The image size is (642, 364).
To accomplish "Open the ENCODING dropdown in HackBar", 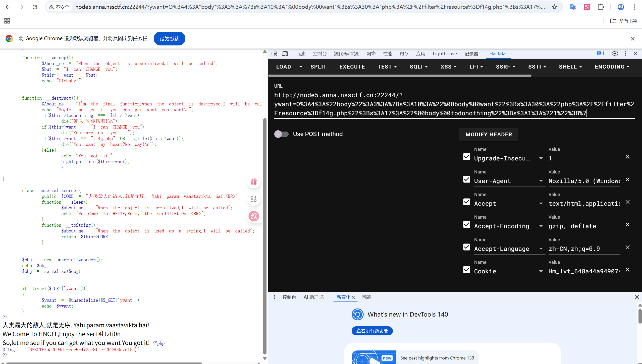I will 612,67.
